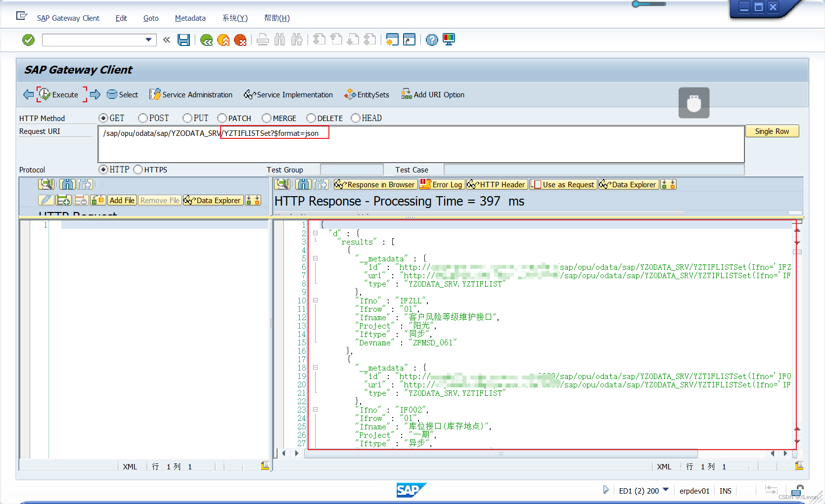The height and width of the screenshot is (504, 825).
Task: Click response pane details magnifier icon
Action: coord(282,184)
